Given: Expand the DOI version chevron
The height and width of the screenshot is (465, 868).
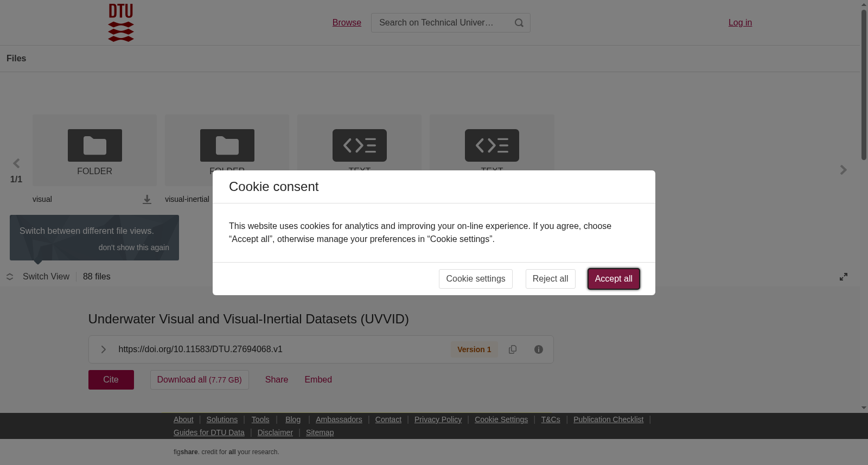Looking at the screenshot, I should [103, 349].
